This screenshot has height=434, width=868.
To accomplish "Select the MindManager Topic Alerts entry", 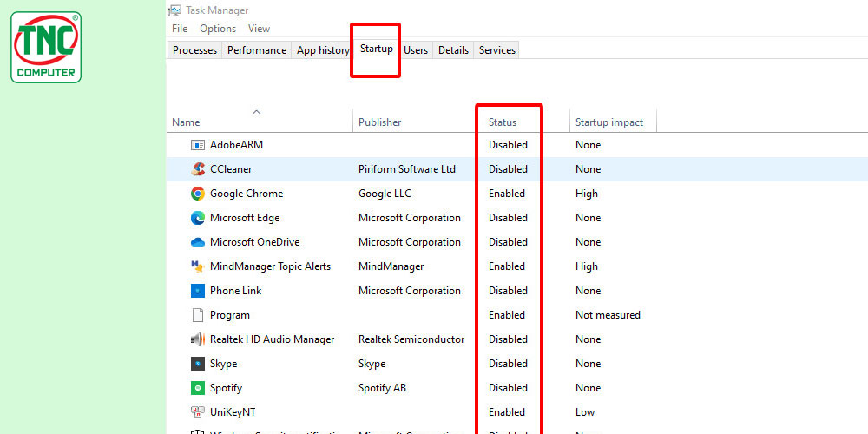I will (x=270, y=266).
